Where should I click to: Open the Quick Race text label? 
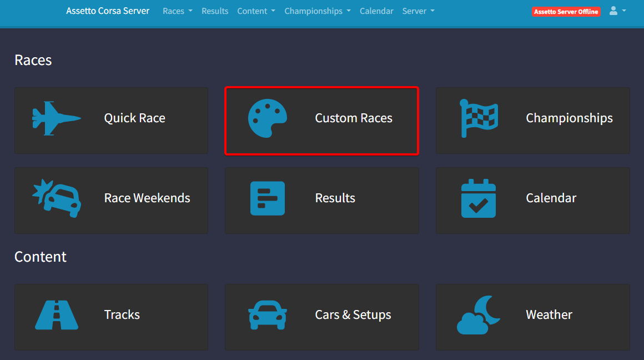point(135,118)
